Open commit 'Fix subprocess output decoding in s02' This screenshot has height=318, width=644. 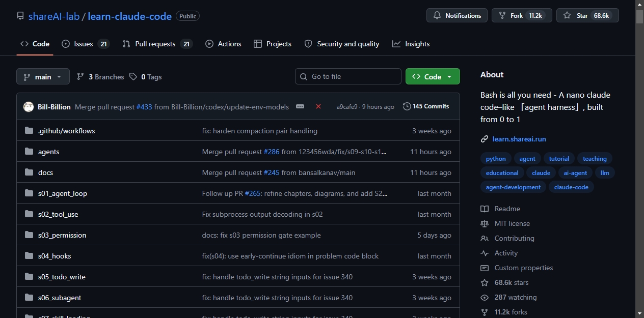click(262, 214)
